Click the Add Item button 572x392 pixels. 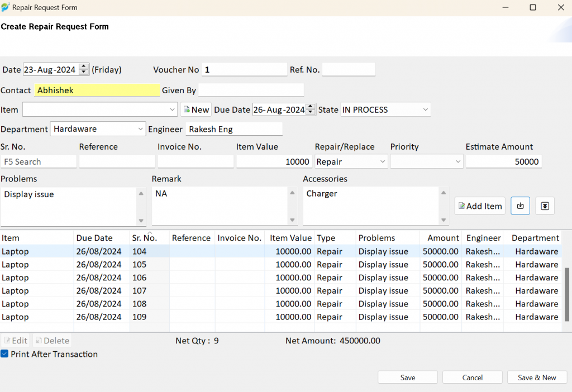[480, 206]
